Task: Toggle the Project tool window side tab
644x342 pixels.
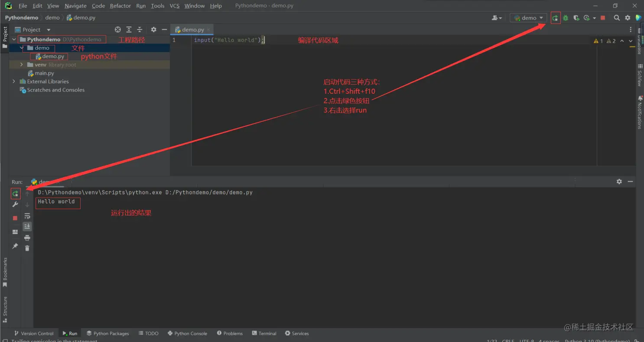Action: pyautogui.click(x=5, y=38)
